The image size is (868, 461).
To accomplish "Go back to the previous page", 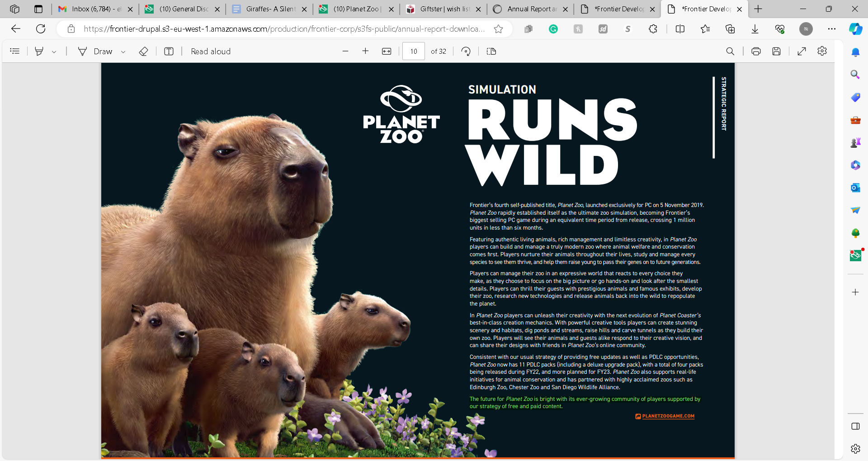I will point(16,29).
